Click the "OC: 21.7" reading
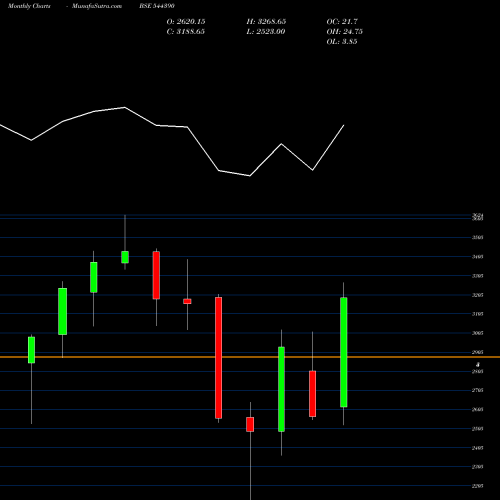Screen dimensions: 500x500 pyautogui.click(x=342, y=22)
